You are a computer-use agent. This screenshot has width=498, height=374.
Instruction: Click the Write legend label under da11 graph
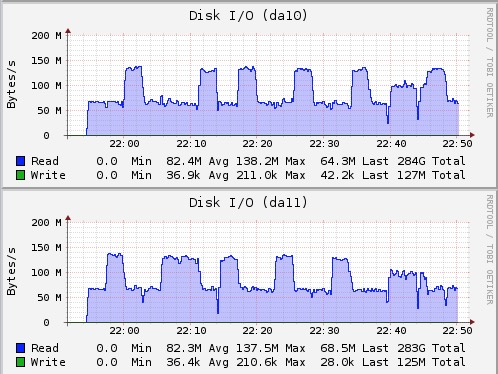click(48, 362)
